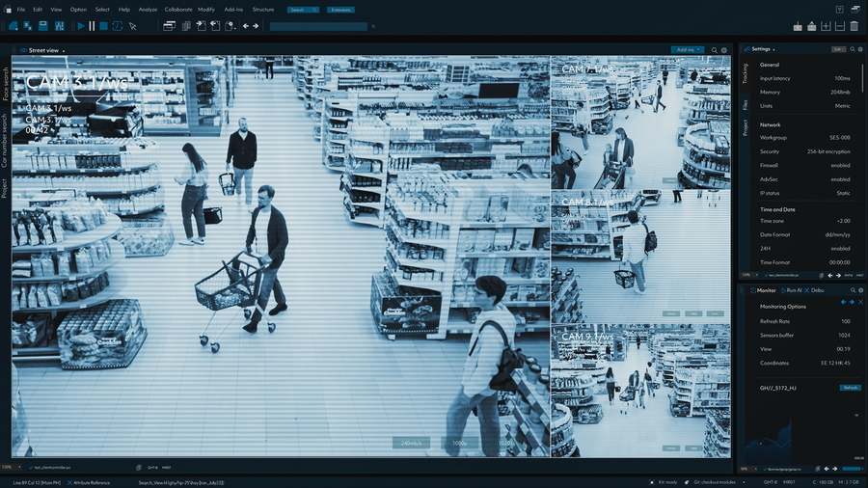Click the Pause icon in the toolbar

(92, 26)
